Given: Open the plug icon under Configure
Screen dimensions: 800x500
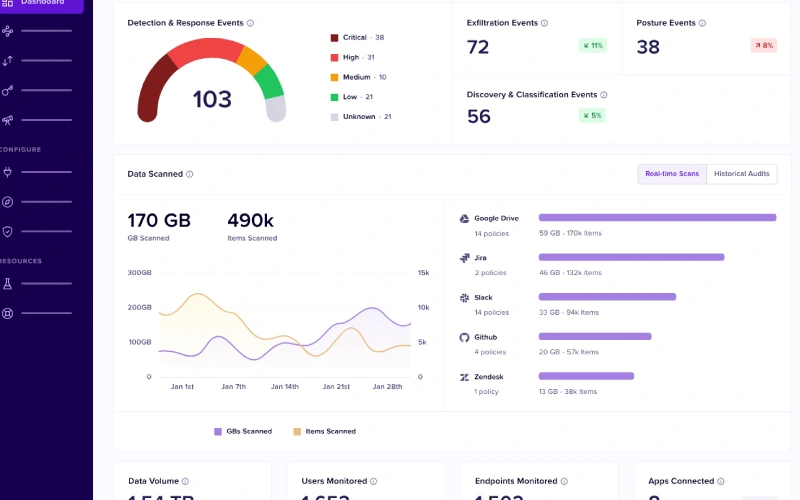Looking at the screenshot, I should [x=8, y=172].
